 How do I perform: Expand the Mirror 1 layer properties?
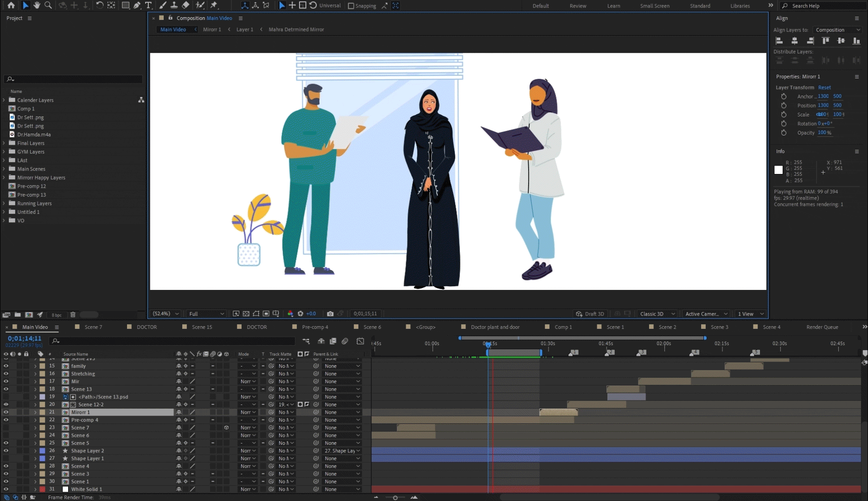[35, 412]
